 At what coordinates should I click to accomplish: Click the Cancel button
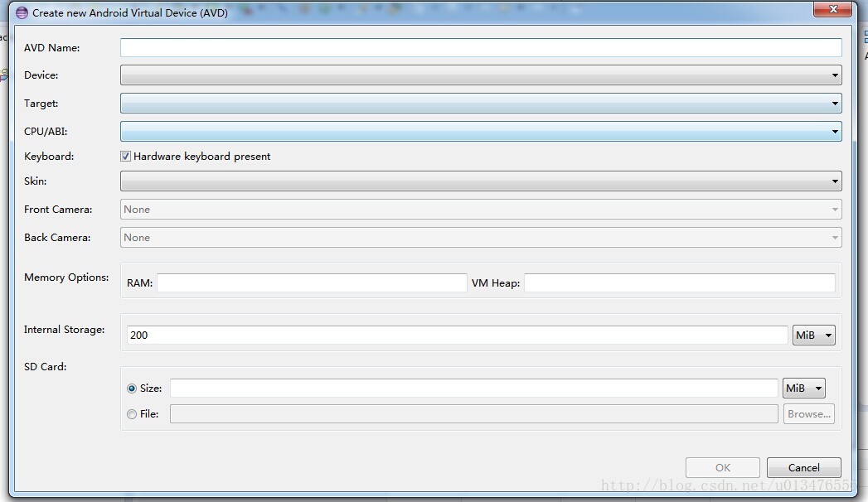point(804,468)
